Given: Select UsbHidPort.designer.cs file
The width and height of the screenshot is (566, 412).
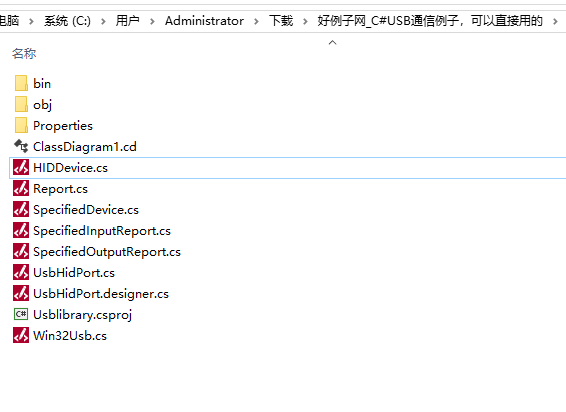Looking at the screenshot, I should (101, 294).
